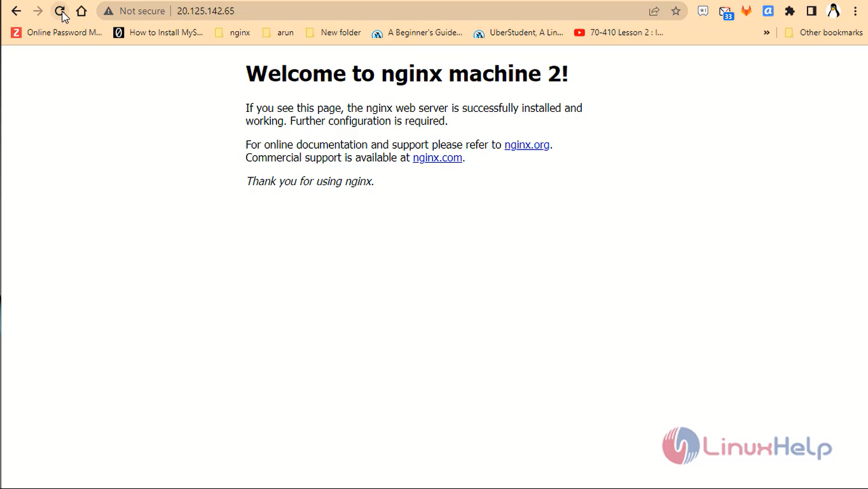Open the blue 'a' extension
This screenshot has width=868, height=489.
(768, 11)
